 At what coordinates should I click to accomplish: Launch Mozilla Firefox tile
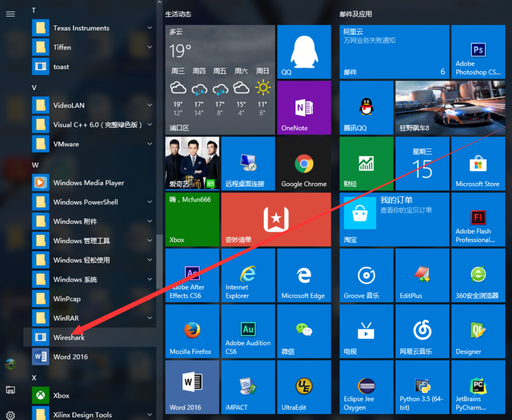click(x=192, y=331)
